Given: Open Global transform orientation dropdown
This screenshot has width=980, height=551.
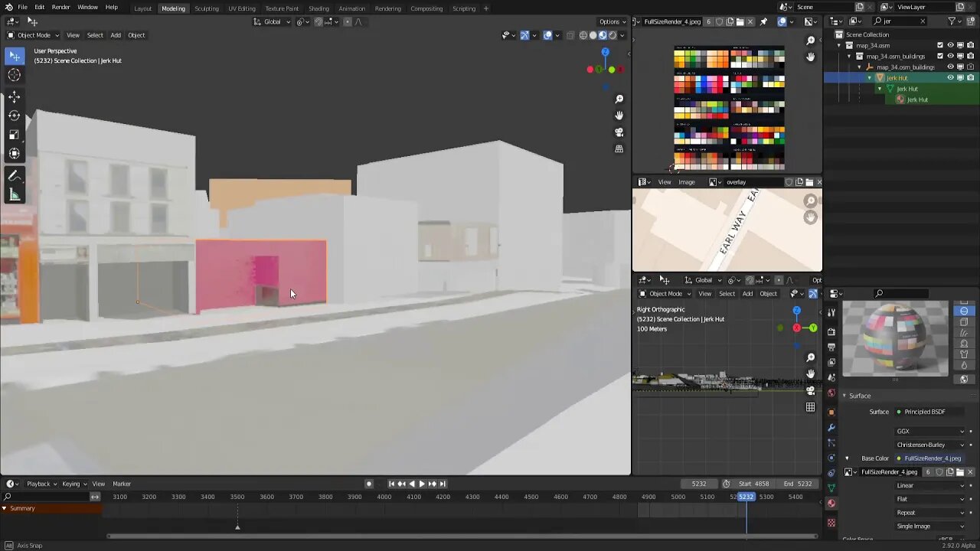Looking at the screenshot, I should click(x=273, y=21).
